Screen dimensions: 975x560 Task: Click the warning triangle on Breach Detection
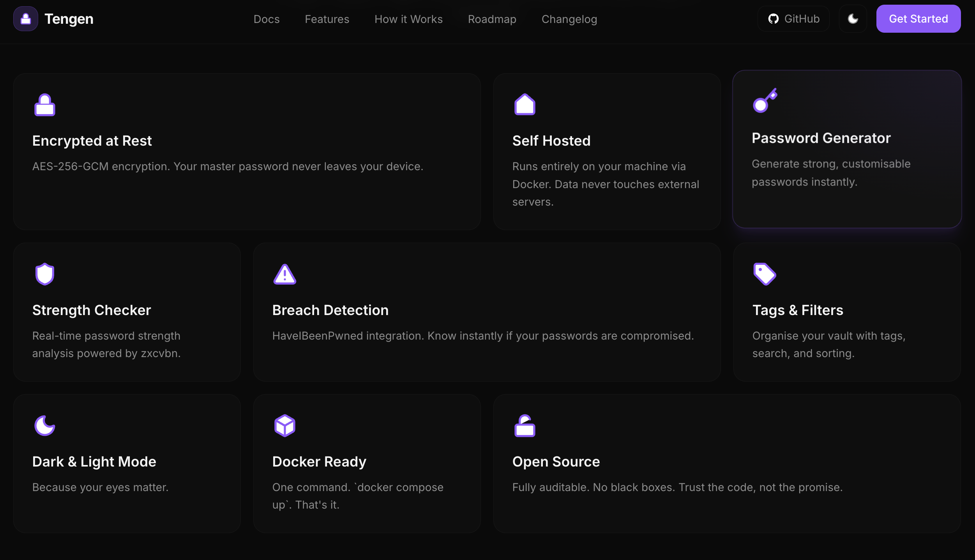tap(284, 275)
